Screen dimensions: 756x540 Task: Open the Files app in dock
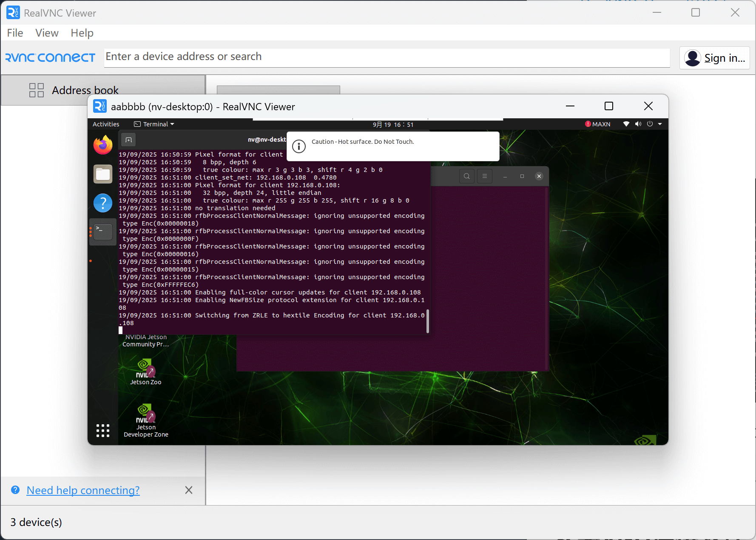coord(103,174)
